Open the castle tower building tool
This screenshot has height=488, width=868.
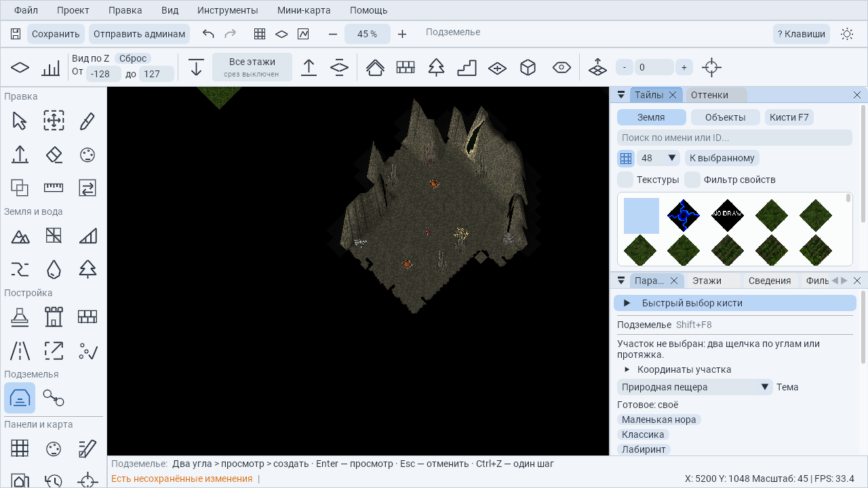[54, 317]
